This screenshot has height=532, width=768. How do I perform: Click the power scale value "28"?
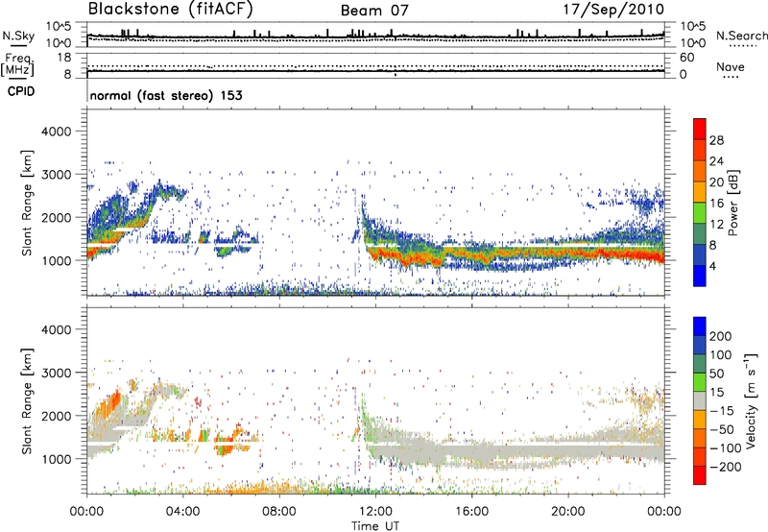pos(716,140)
